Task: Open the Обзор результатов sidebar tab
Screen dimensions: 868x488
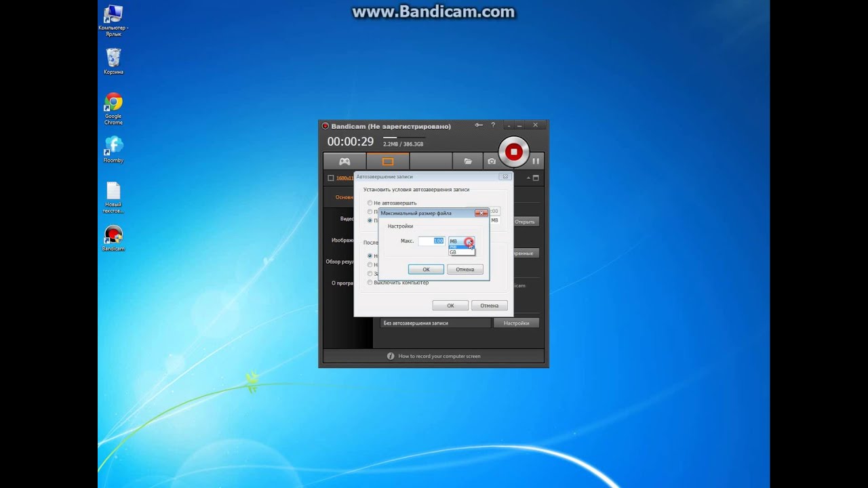Action: click(340, 262)
